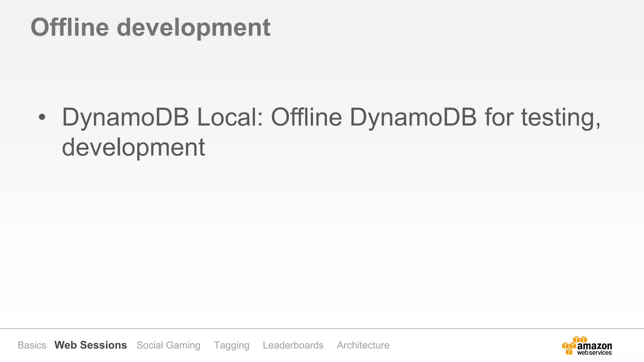Go to the Social Gaming section
The image size is (644, 362).
coord(169,345)
